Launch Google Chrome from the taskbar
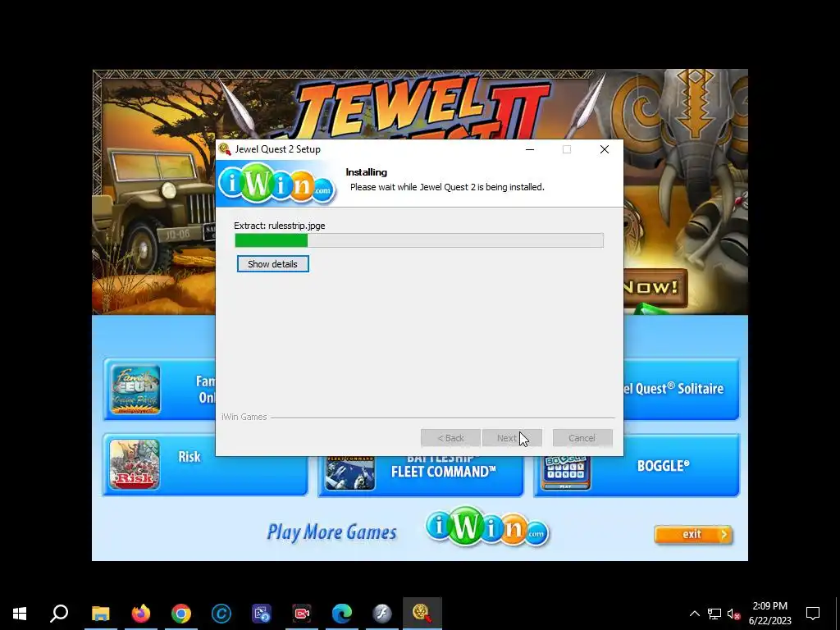Viewport: 840px width, 630px height. (181, 614)
